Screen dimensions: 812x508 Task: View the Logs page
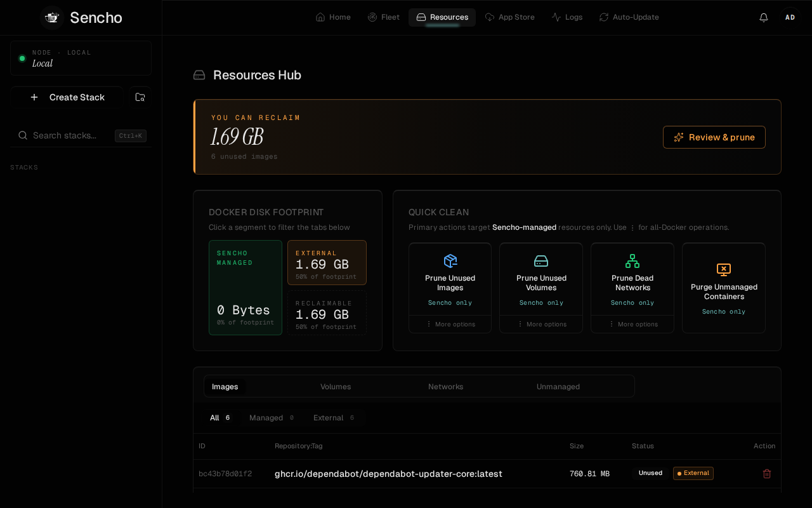click(x=566, y=17)
